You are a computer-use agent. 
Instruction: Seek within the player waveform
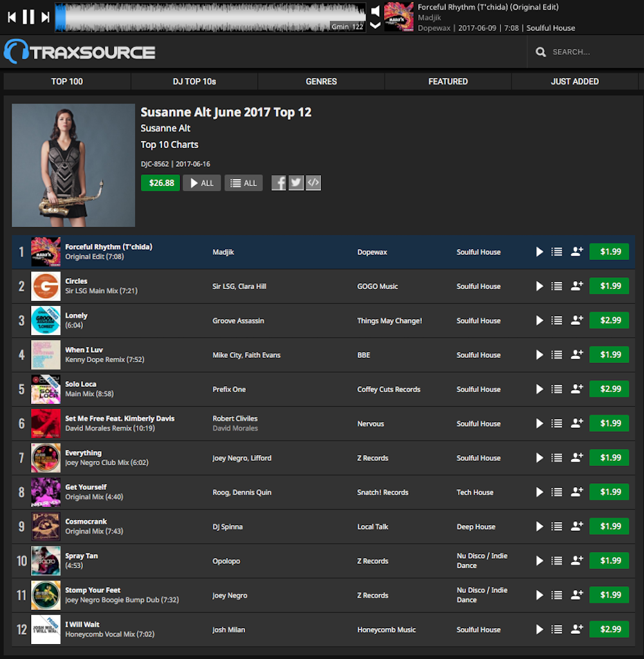(x=210, y=17)
